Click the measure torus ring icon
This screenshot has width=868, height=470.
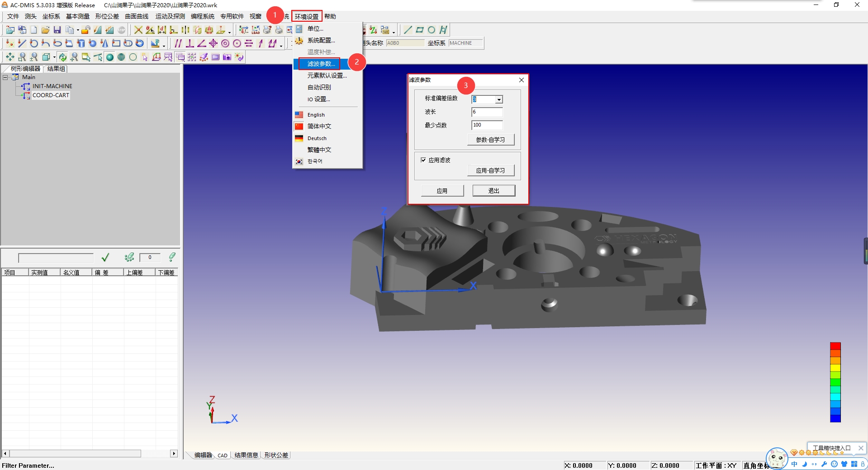pyautogui.click(x=140, y=43)
